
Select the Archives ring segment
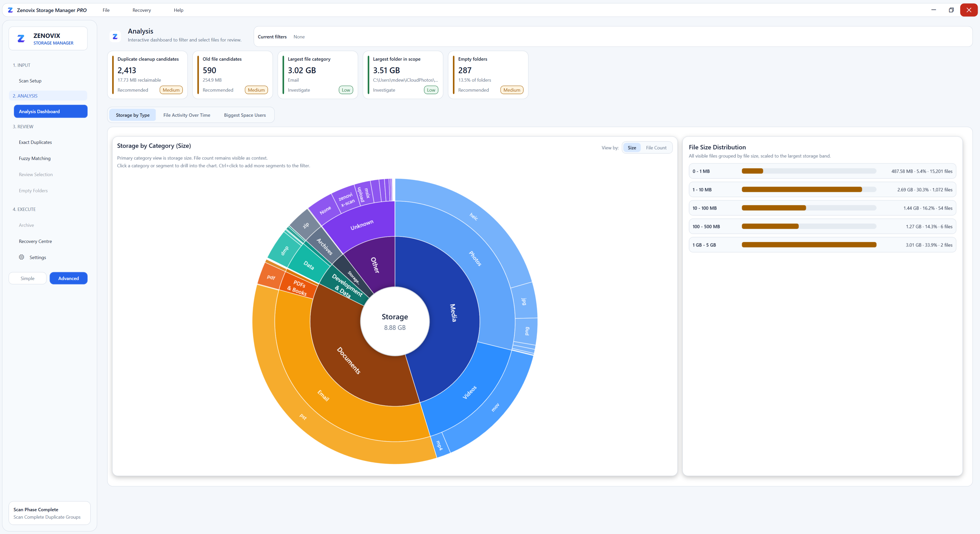click(x=325, y=246)
